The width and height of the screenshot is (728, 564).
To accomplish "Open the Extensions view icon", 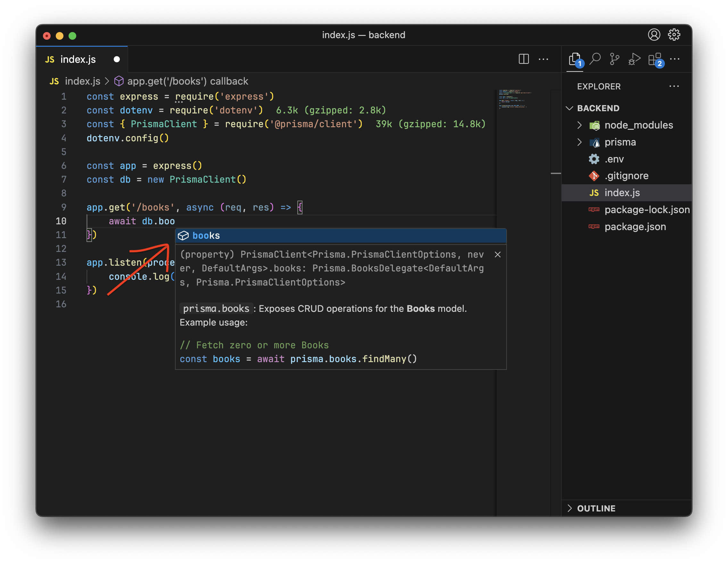I will coord(655,59).
